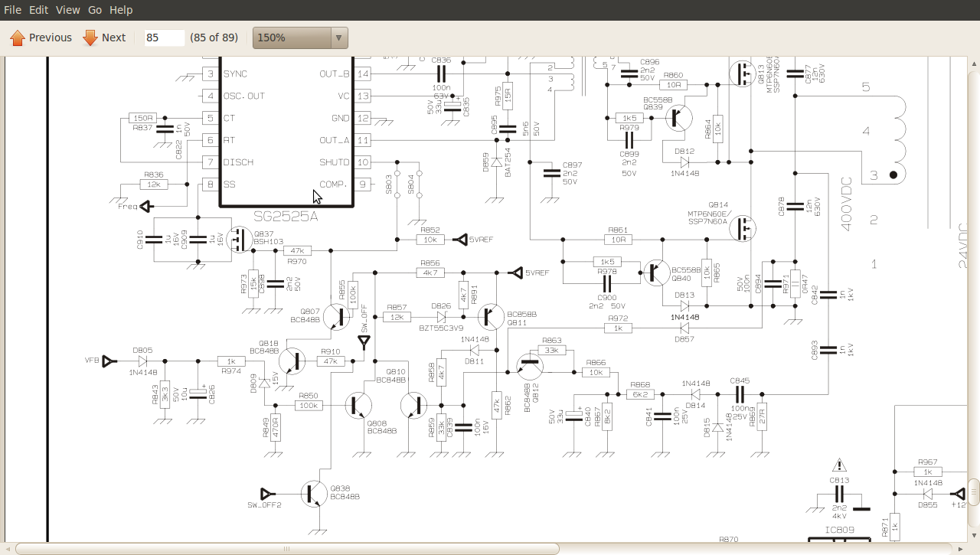Click the R970 resistor label
The image size is (980, 555).
[297, 261]
